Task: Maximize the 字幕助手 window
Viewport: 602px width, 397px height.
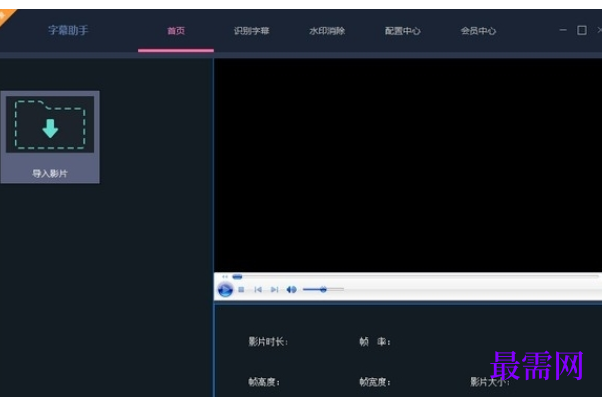Action: pos(582,30)
